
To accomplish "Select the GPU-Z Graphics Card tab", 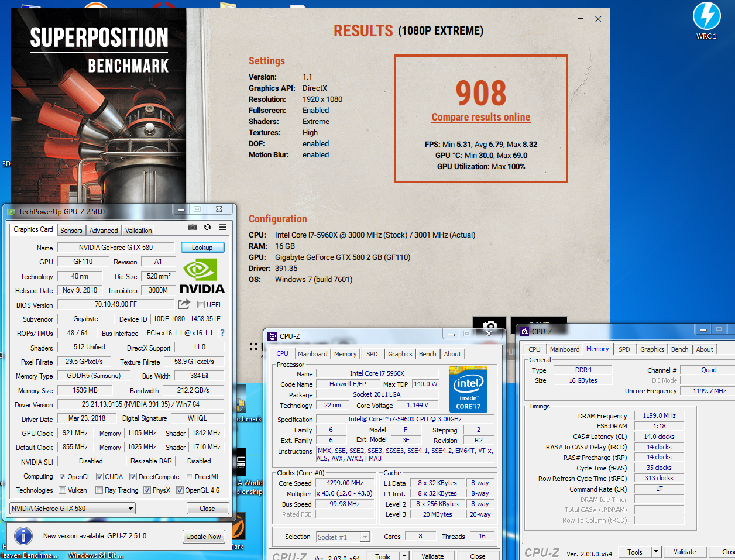I will pos(33,229).
